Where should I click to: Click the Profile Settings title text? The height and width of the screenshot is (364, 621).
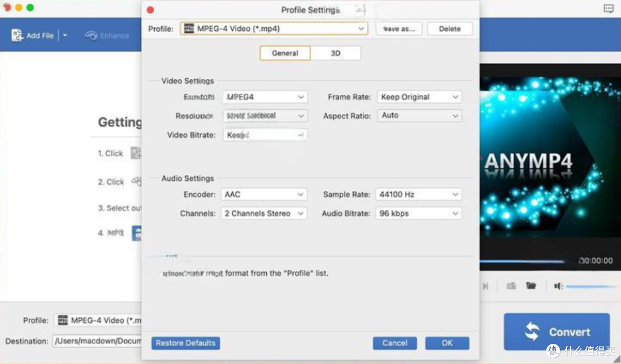pyautogui.click(x=310, y=10)
